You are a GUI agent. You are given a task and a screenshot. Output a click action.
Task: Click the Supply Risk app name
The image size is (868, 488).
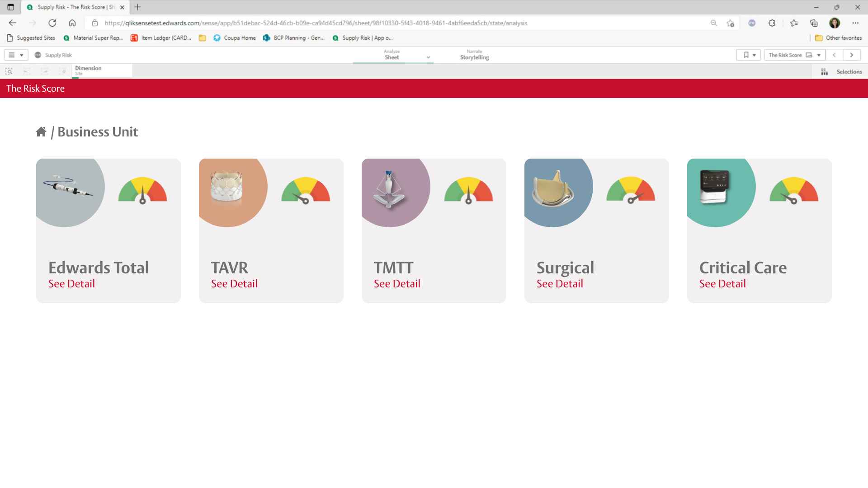(58, 55)
